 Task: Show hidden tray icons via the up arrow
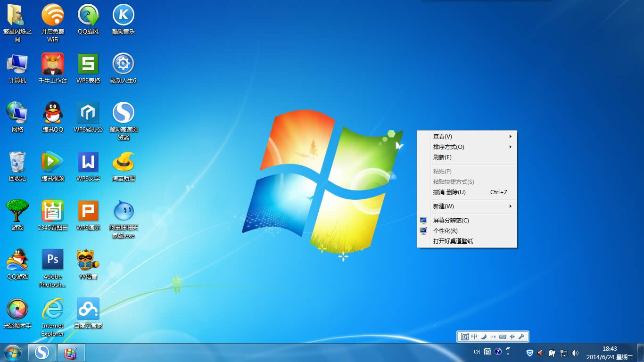pyautogui.click(x=508, y=352)
